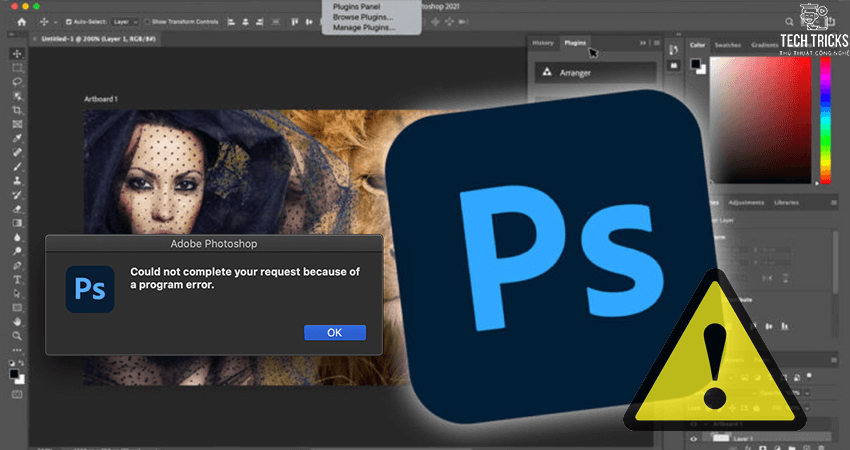850x450 pixels.
Task: Open the Auto-Select Layer dropdown
Action: point(125,22)
